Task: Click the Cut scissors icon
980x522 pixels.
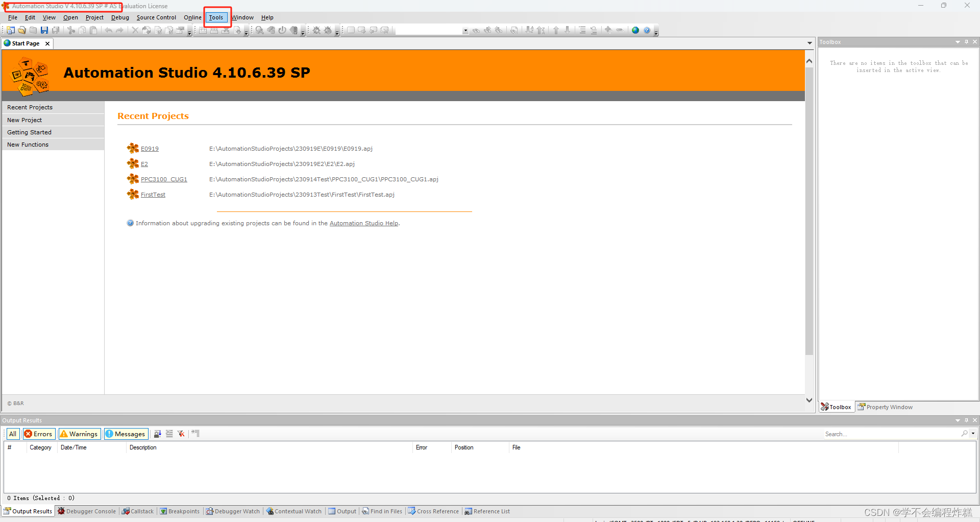Action: pos(71,30)
